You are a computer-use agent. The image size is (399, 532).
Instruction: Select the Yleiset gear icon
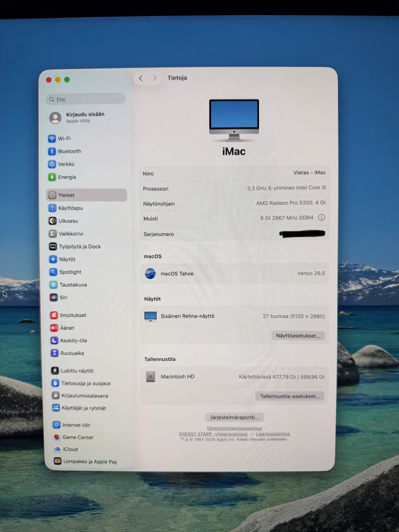point(52,195)
